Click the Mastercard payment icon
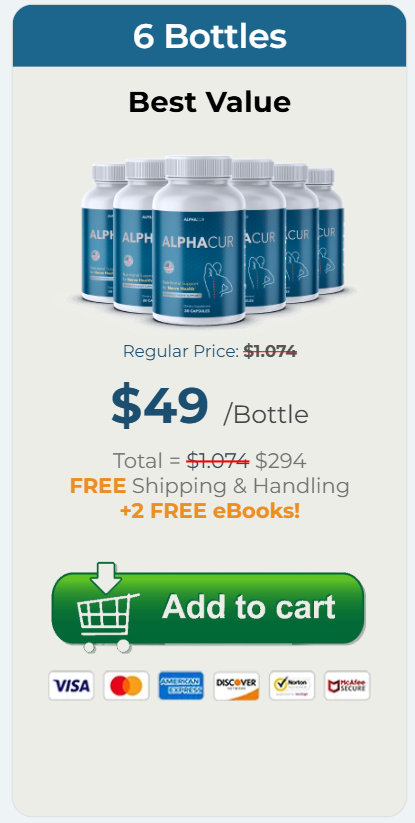 (x=126, y=685)
